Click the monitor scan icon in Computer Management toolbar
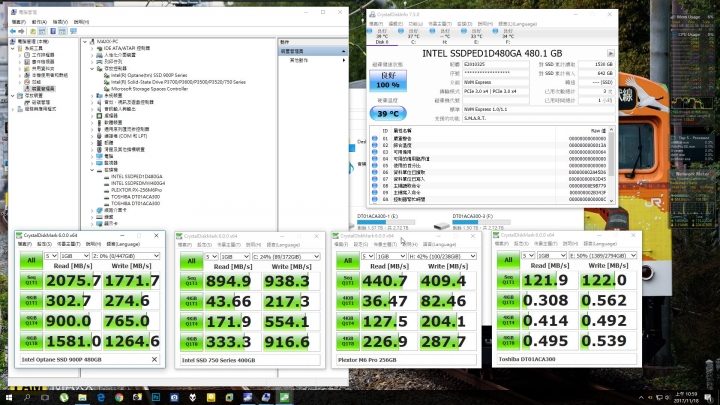 tap(73, 31)
